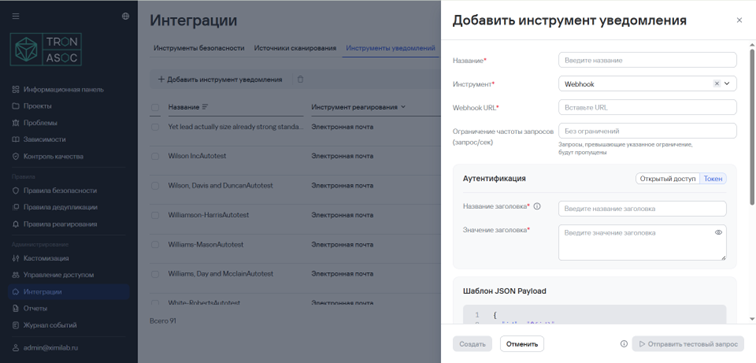
Task: Check the Williamson-HarrisAutotest row checkbox
Action: click(x=155, y=215)
